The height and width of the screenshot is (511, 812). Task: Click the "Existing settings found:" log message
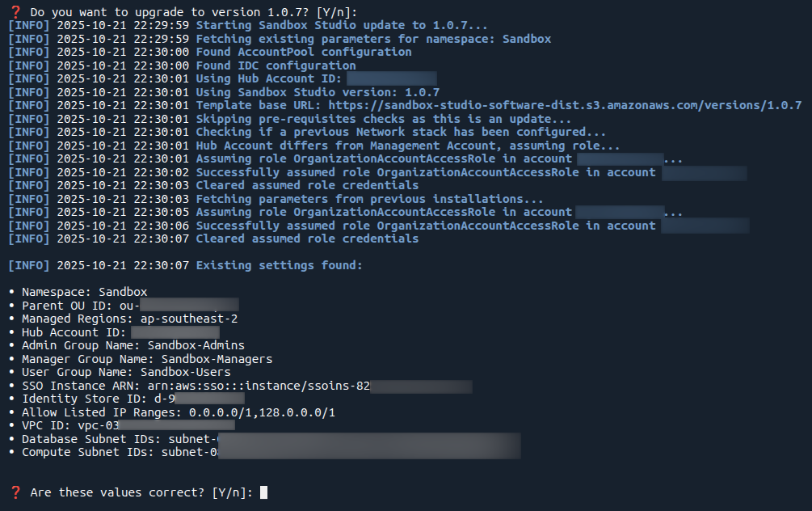click(x=280, y=265)
